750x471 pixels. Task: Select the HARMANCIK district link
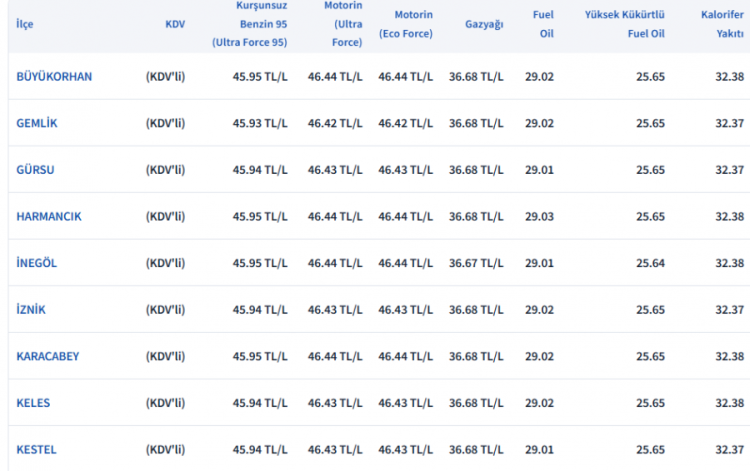point(49,216)
